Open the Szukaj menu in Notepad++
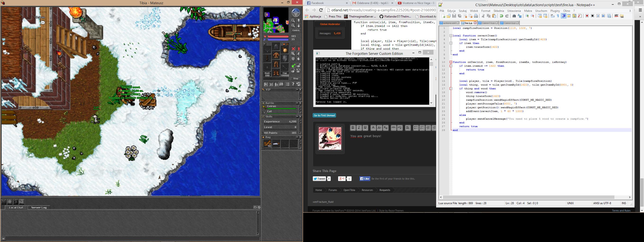The height and width of the screenshot is (242, 644). (x=463, y=11)
